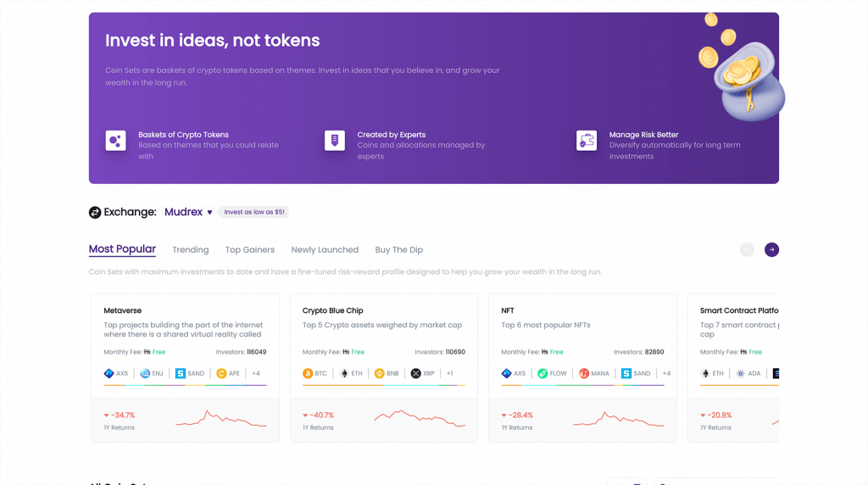This screenshot has height=485, width=868.
Task: Switch to the Trending tab
Action: point(190,250)
